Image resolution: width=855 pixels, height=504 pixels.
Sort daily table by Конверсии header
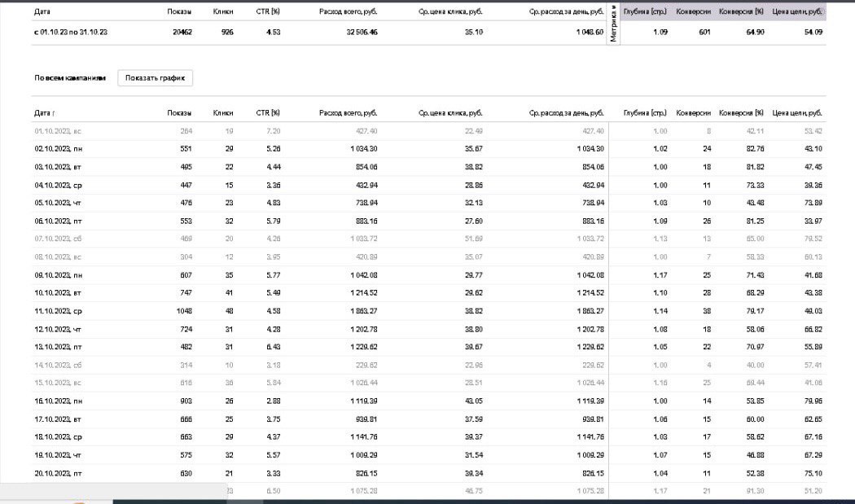(694, 113)
